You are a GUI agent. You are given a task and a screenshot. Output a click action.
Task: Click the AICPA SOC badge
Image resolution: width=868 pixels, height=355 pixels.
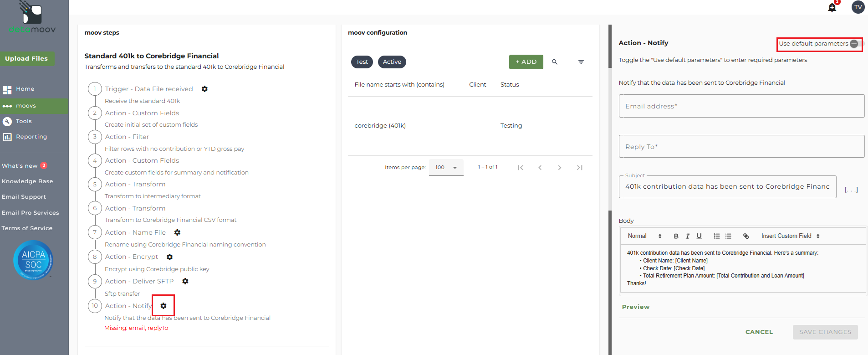pyautogui.click(x=33, y=260)
